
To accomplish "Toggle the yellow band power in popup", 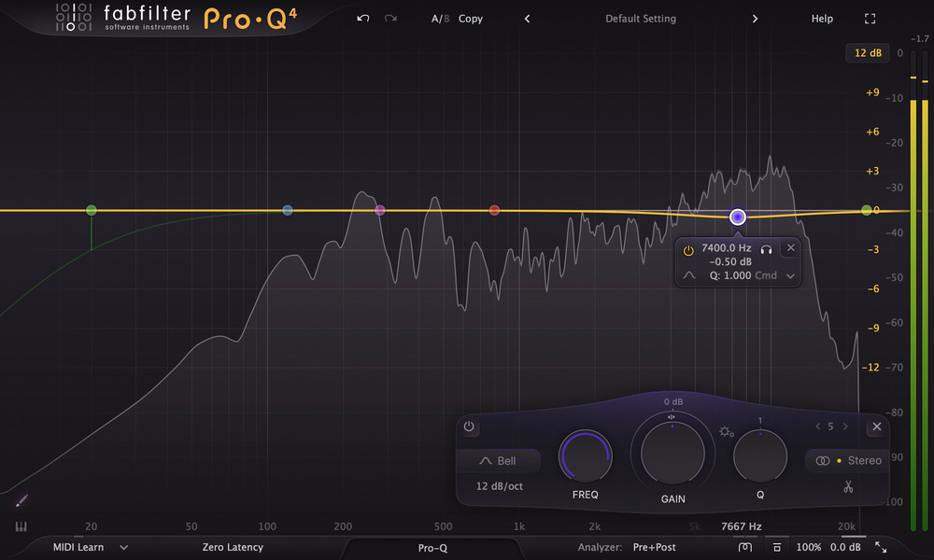I will [x=688, y=249].
